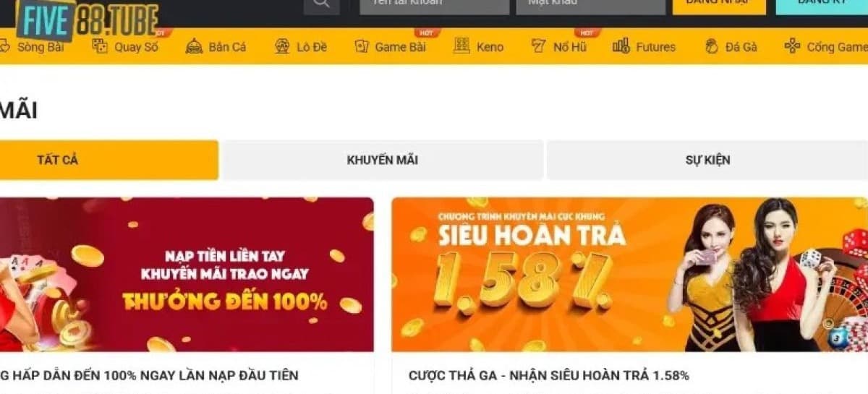This screenshot has height=394, width=868.
Task: Open the Thưởng đến 100% promotion banner
Action: point(187,275)
